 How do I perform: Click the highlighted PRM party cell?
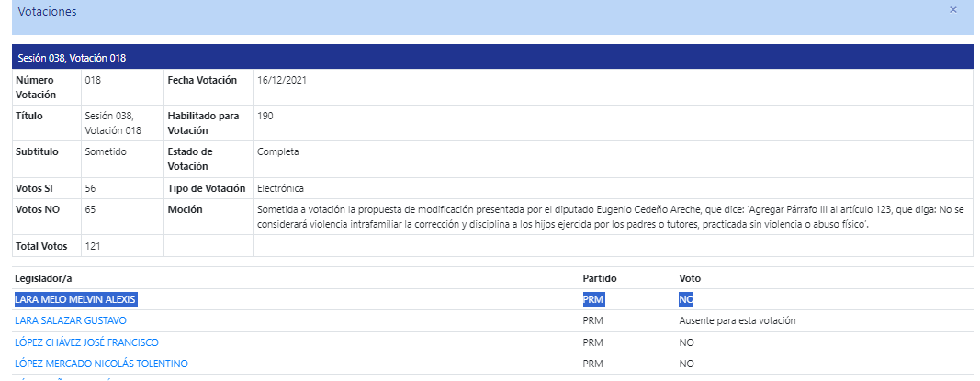593,299
